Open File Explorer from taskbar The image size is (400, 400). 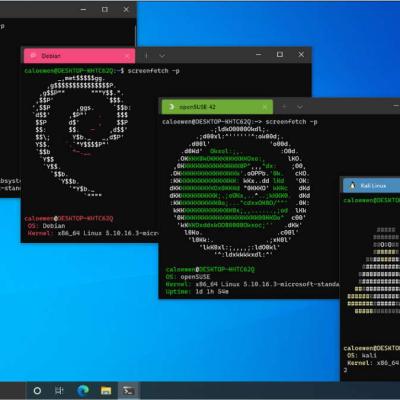coord(106,390)
